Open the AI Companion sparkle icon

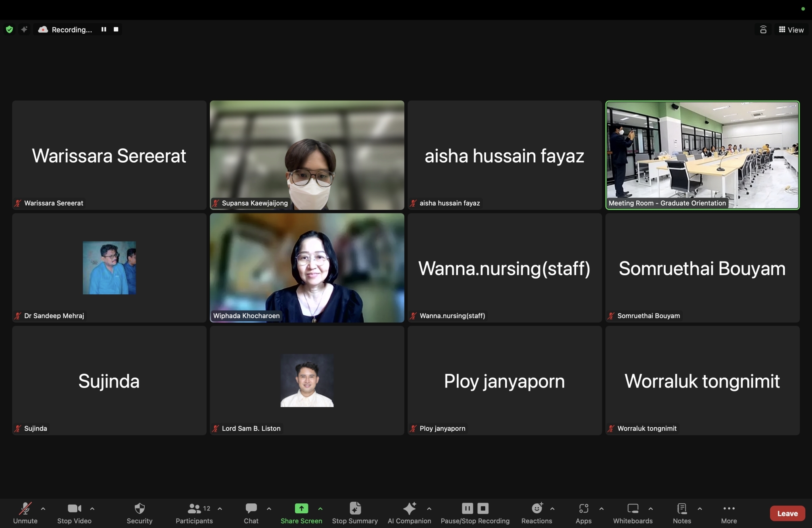(409, 509)
